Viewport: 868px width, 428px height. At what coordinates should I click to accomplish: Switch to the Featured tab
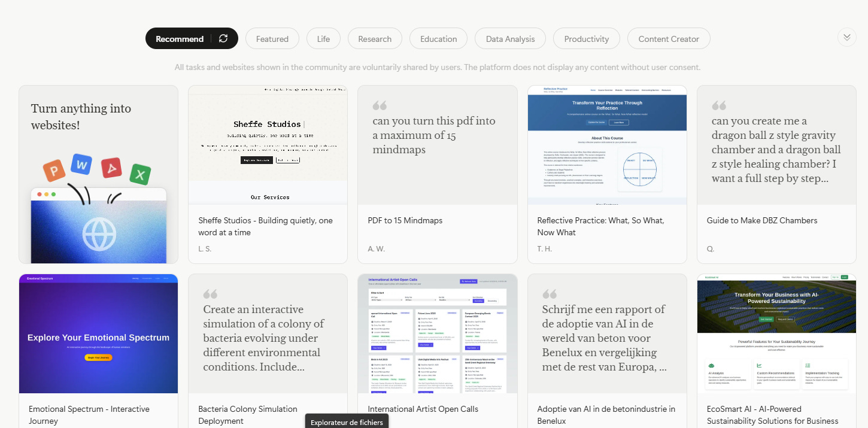pos(272,39)
